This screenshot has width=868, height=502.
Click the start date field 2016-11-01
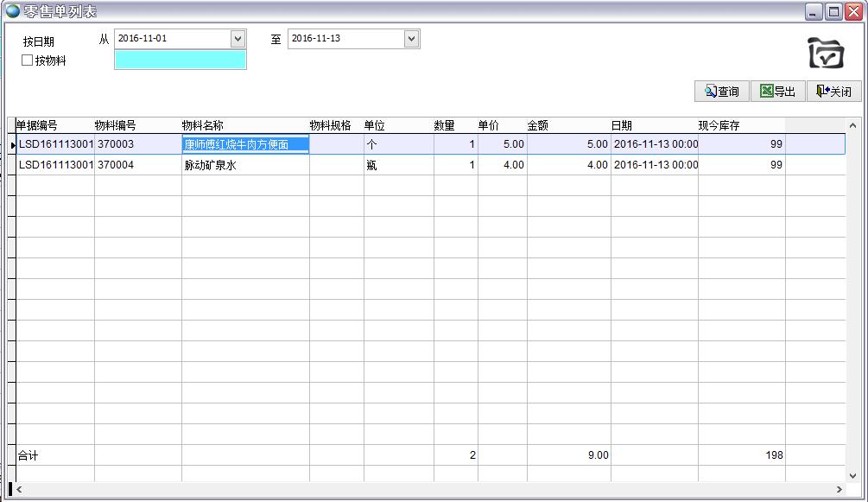click(x=171, y=39)
